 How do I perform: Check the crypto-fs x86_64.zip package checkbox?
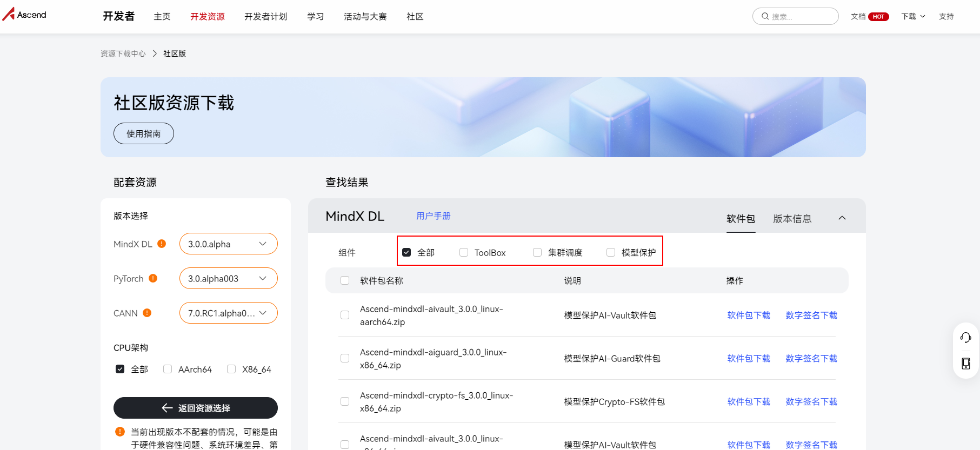point(345,401)
